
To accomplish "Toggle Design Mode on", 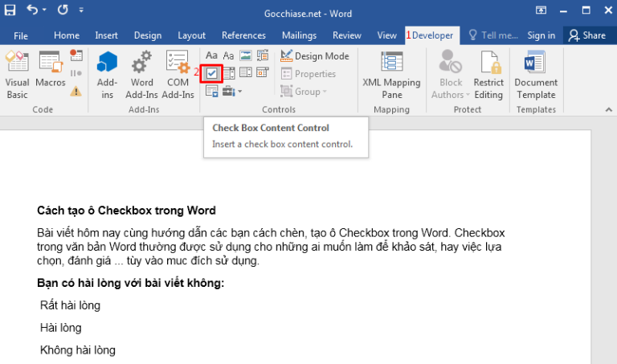I will 315,56.
